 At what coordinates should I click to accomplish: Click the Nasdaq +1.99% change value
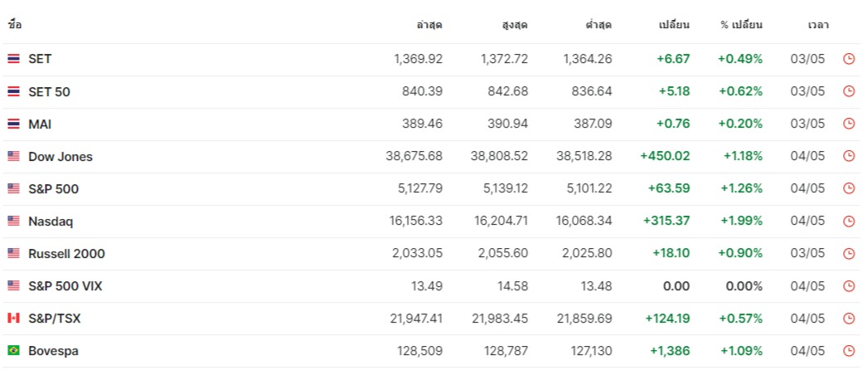[741, 221]
